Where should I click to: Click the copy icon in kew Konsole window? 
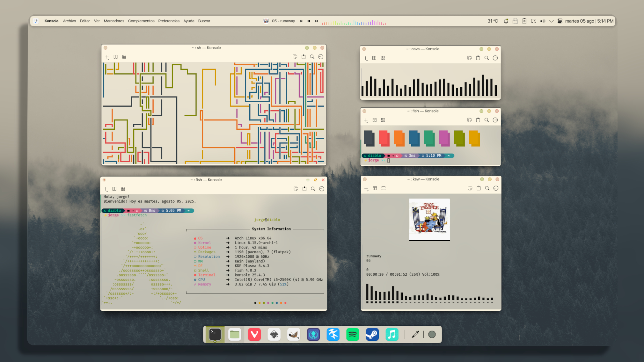(470, 188)
